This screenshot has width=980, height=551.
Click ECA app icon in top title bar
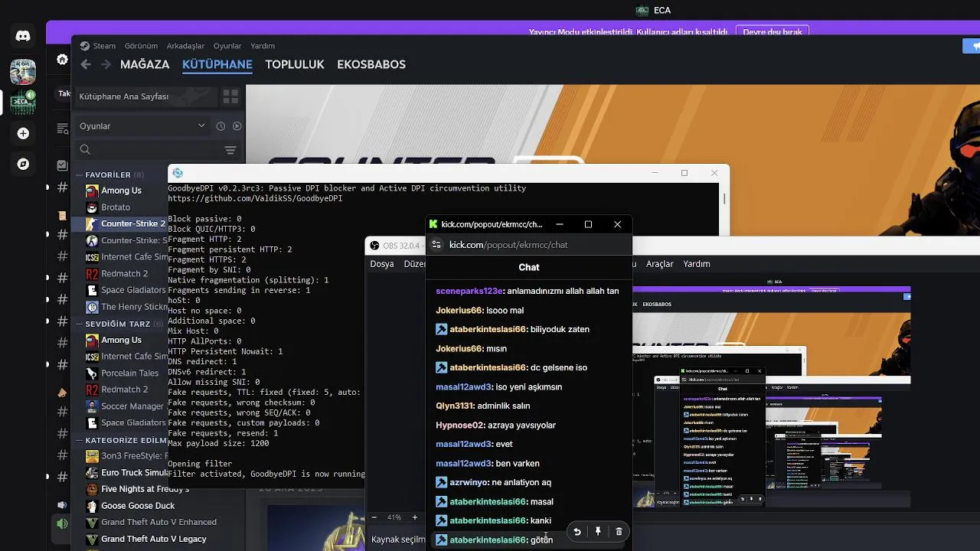(642, 10)
